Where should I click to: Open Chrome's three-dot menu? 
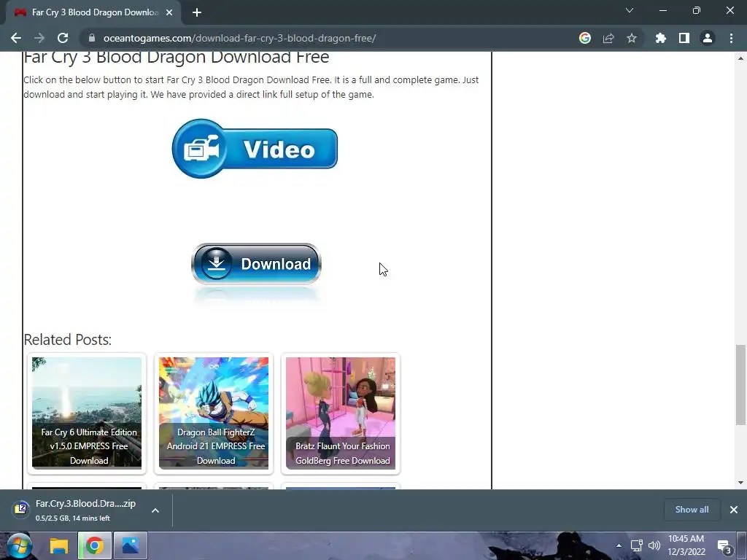coord(731,38)
